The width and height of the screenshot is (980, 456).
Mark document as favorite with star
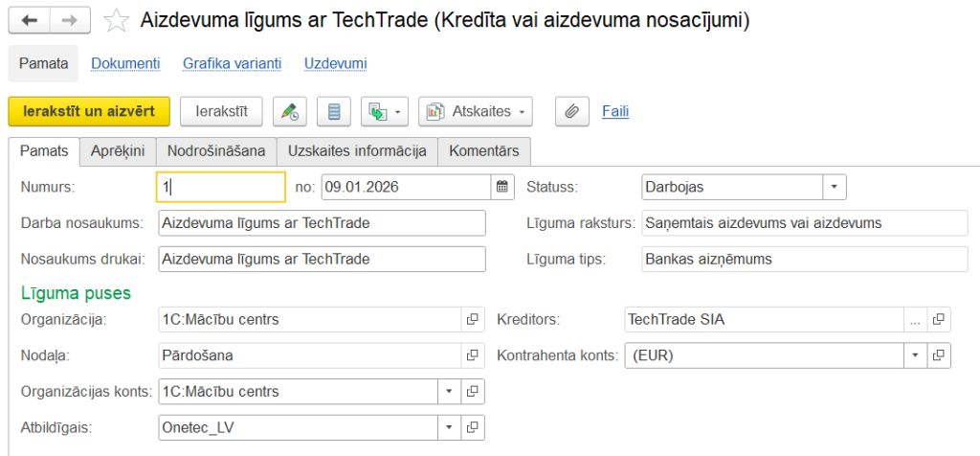tap(115, 20)
